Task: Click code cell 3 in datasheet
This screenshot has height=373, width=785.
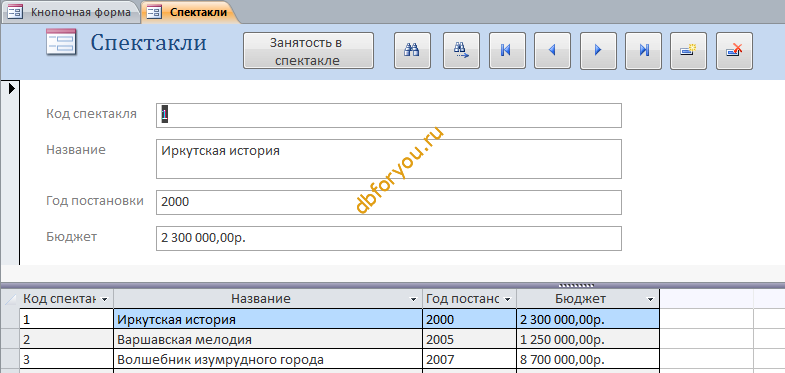Action: (x=67, y=359)
